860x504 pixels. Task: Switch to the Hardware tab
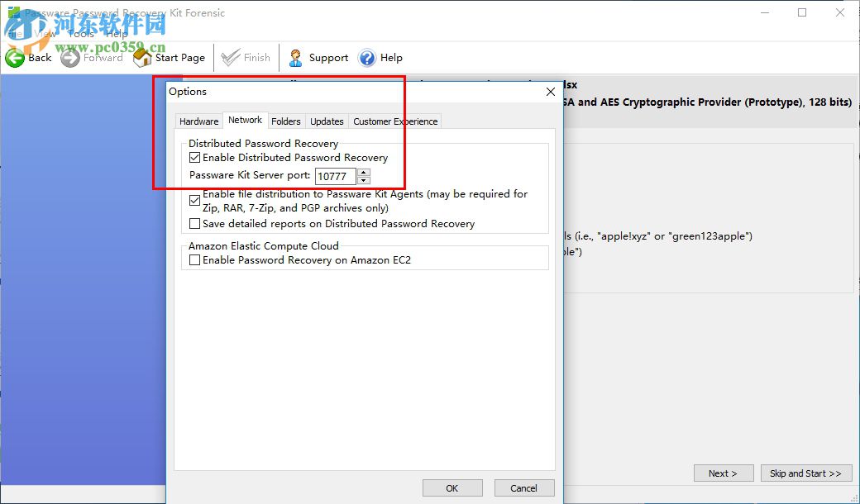coord(198,121)
